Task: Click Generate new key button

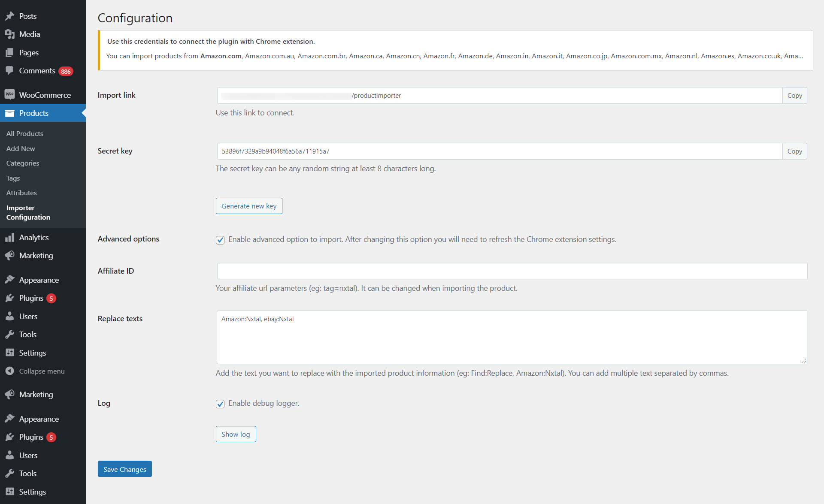Action: click(249, 206)
